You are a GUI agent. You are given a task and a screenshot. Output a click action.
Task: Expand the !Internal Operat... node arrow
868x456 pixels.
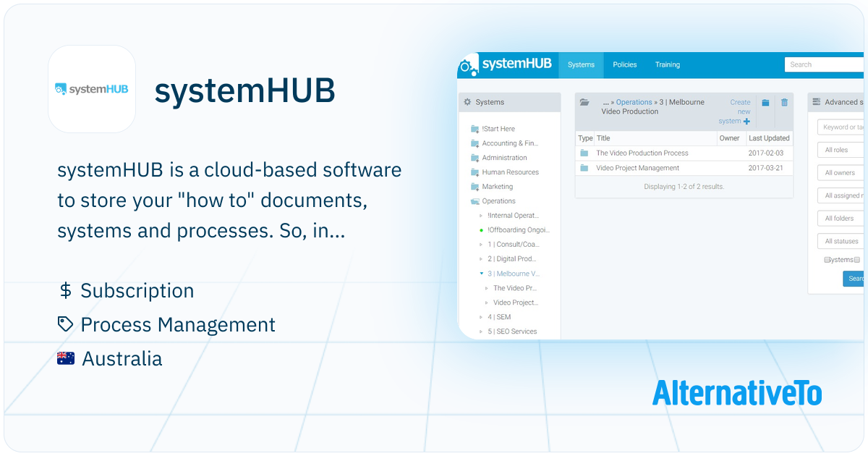pos(482,216)
